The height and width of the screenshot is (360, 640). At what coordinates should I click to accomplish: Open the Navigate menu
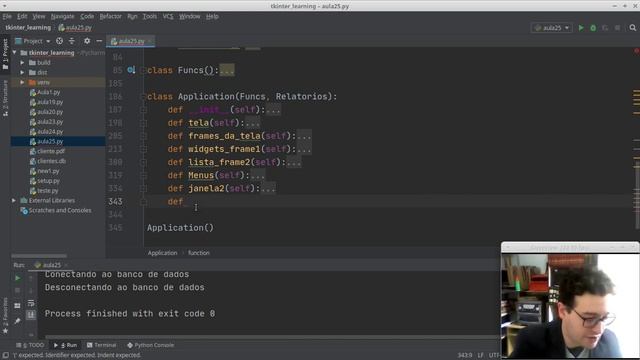[62, 16]
